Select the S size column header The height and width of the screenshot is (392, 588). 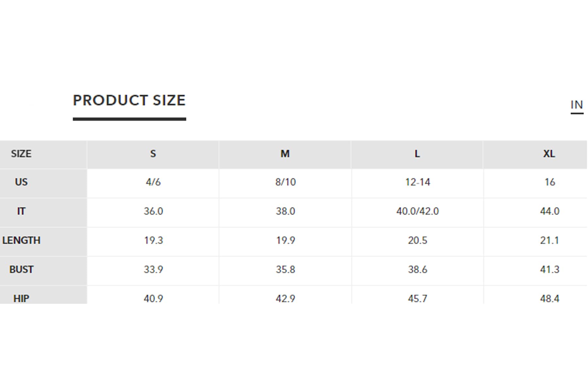click(153, 154)
